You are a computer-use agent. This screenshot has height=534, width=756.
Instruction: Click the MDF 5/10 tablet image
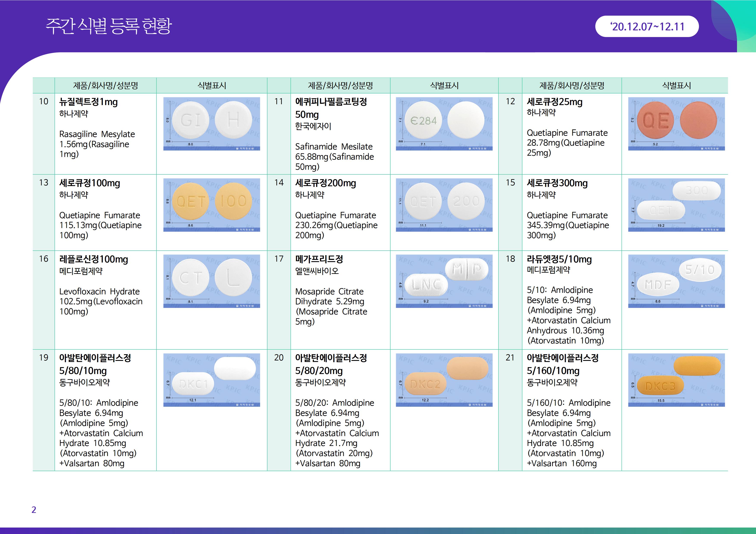(x=676, y=281)
